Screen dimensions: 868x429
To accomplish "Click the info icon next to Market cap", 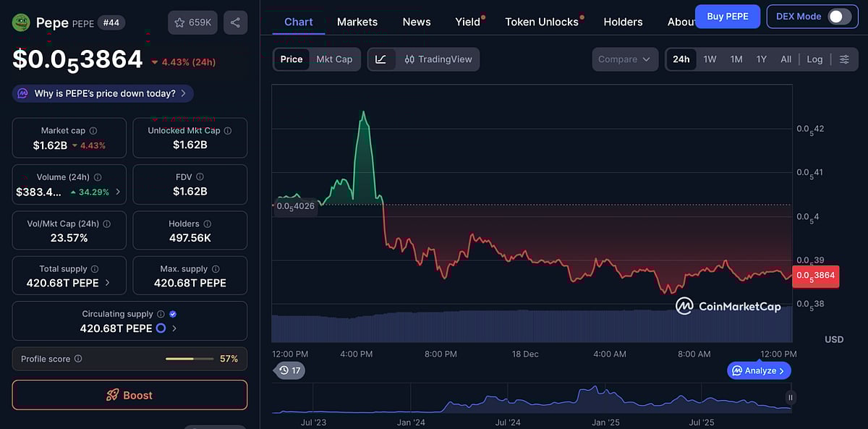I will [x=93, y=129].
